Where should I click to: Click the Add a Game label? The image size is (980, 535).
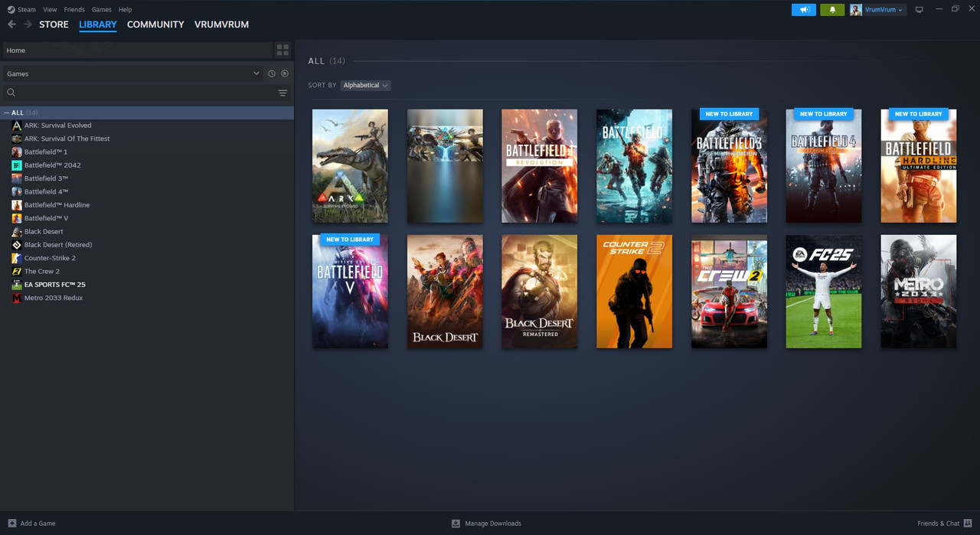tap(38, 524)
